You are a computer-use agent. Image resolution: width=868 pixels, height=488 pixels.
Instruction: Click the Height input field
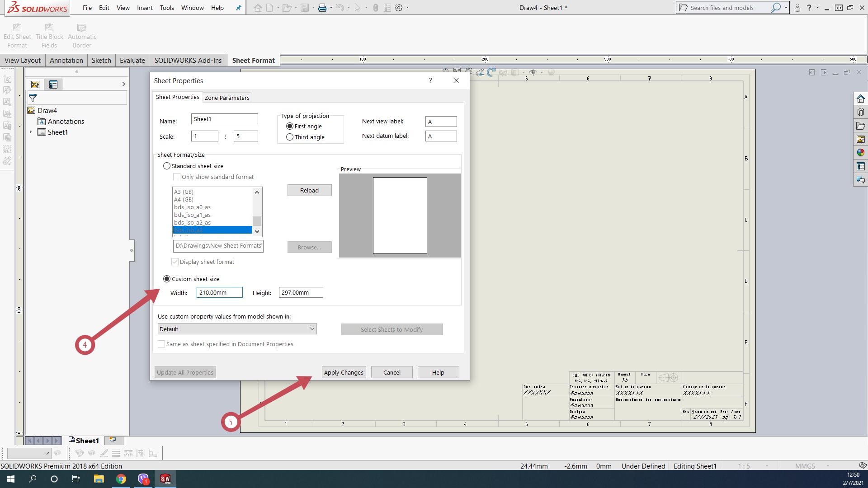[301, 292]
